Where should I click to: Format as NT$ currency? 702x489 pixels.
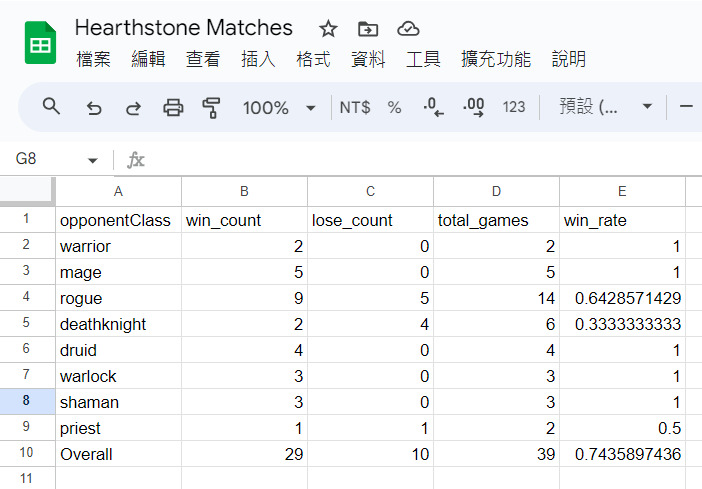click(355, 107)
